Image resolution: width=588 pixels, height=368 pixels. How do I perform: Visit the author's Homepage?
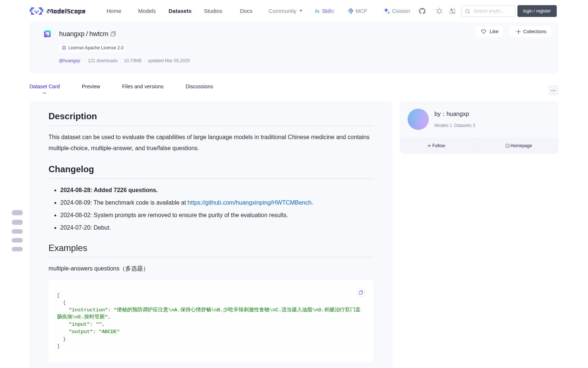[x=519, y=146]
